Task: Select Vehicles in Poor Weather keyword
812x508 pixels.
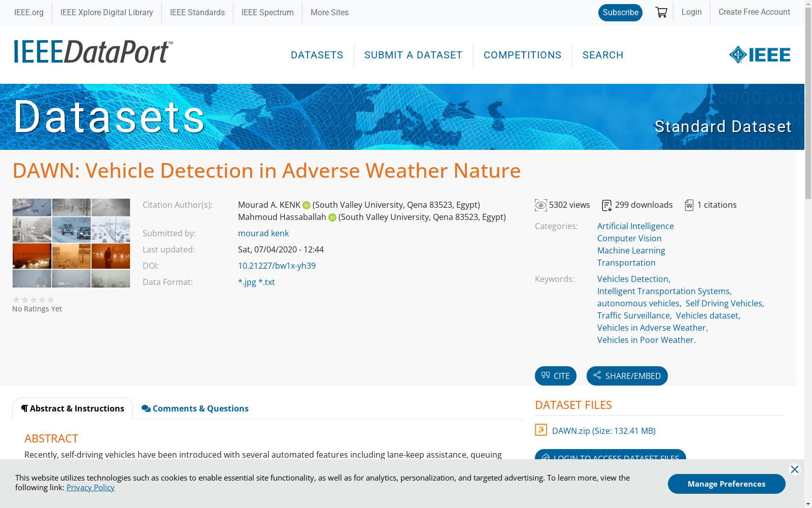Action: point(646,340)
